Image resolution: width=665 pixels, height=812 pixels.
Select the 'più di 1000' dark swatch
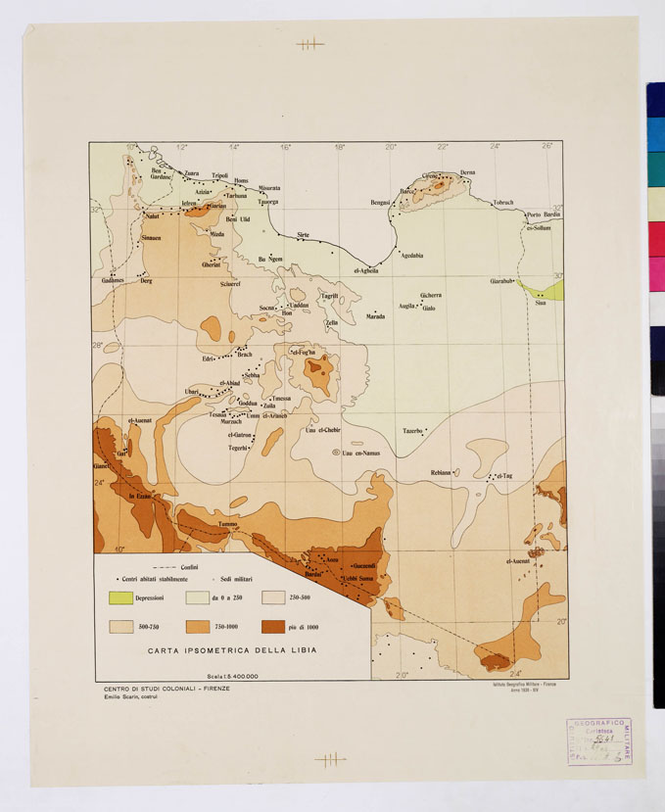[x=273, y=626]
